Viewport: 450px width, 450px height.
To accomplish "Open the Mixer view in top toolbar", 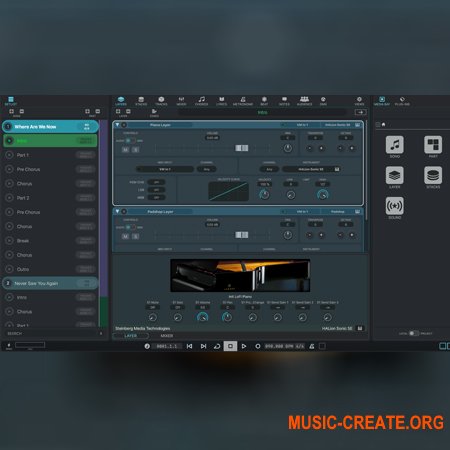I will coord(181,101).
